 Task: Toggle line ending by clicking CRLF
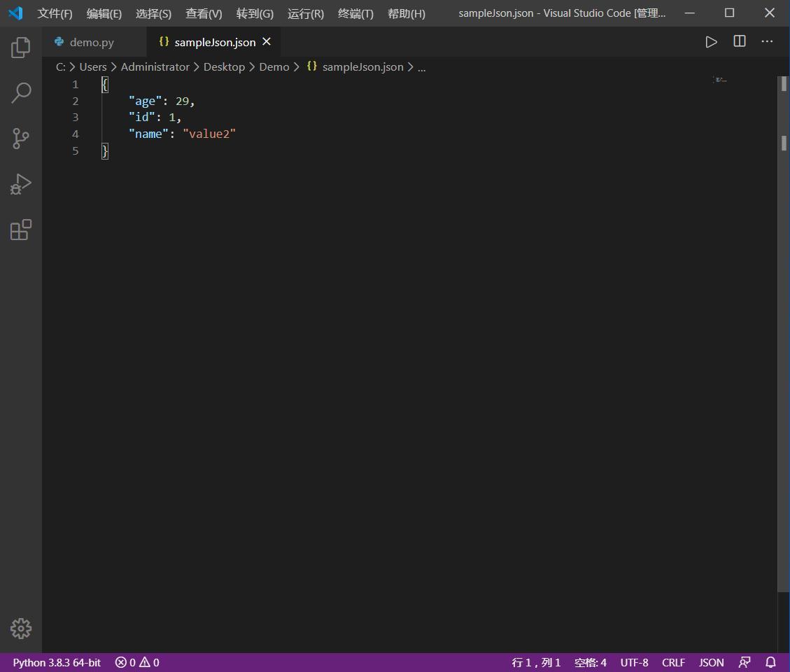tap(672, 662)
